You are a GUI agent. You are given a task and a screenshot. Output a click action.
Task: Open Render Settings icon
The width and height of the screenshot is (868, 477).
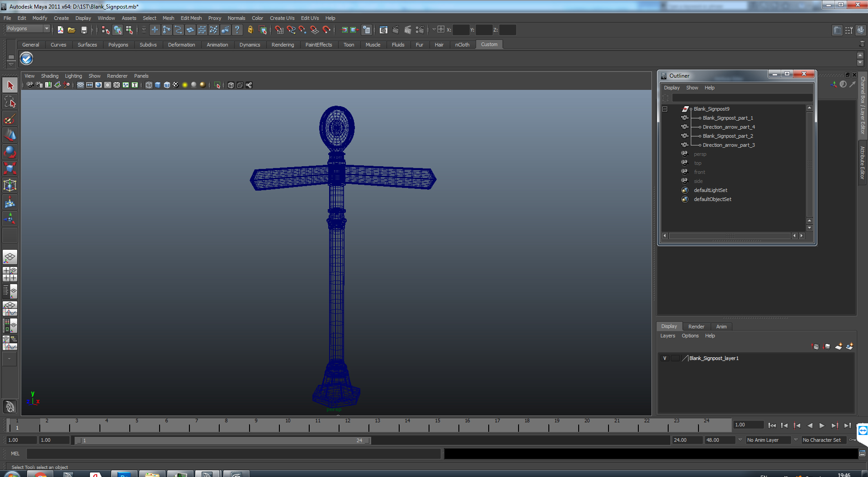click(x=420, y=30)
